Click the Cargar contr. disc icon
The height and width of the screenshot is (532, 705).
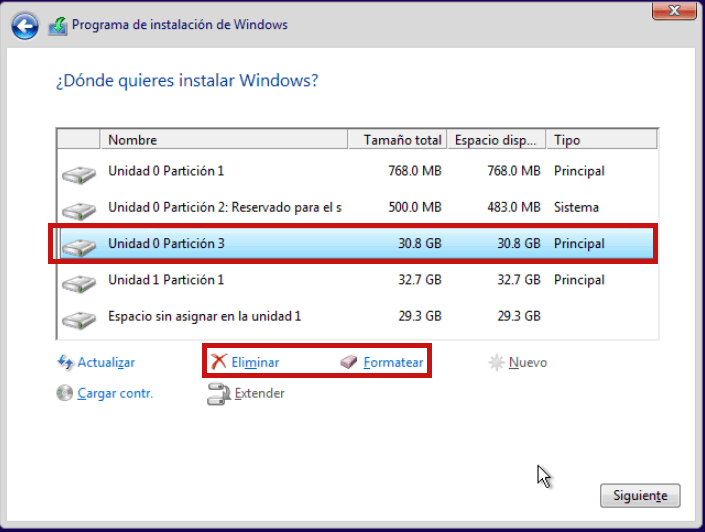(x=65, y=393)
